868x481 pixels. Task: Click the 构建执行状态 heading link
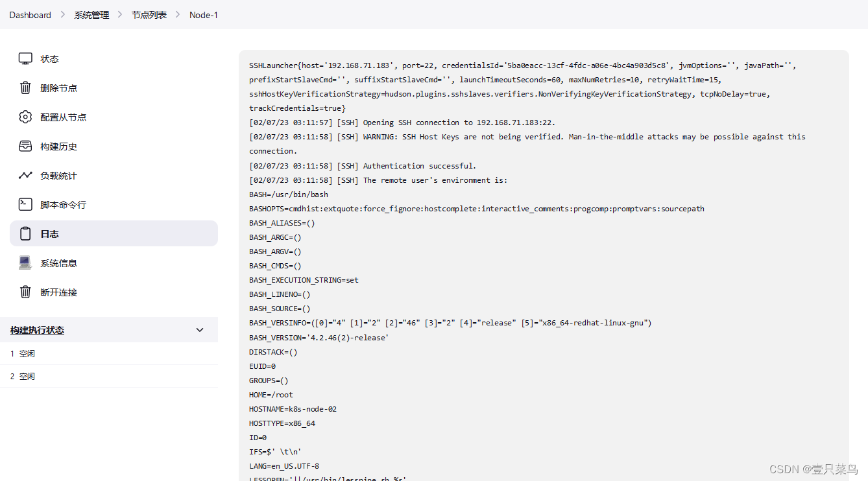[37, 331]
